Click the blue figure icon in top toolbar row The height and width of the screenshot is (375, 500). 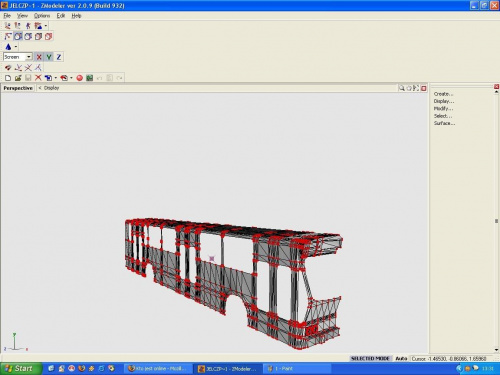tap(28, 26)
